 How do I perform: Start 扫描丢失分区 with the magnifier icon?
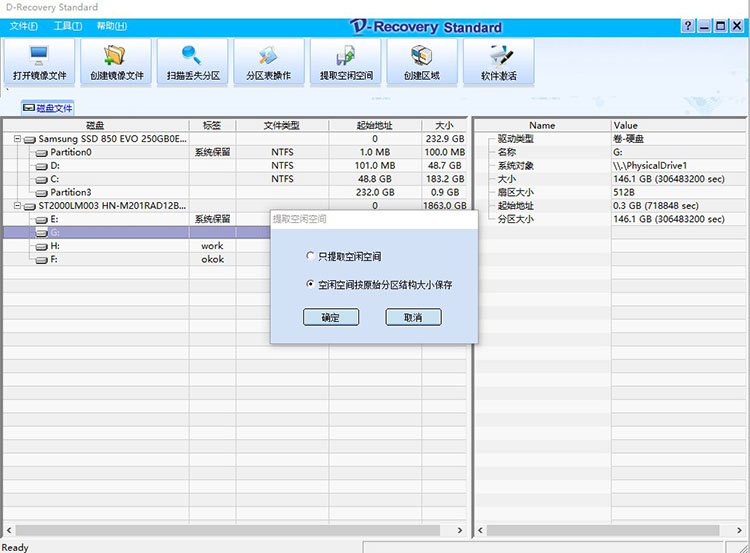point(193,63)
